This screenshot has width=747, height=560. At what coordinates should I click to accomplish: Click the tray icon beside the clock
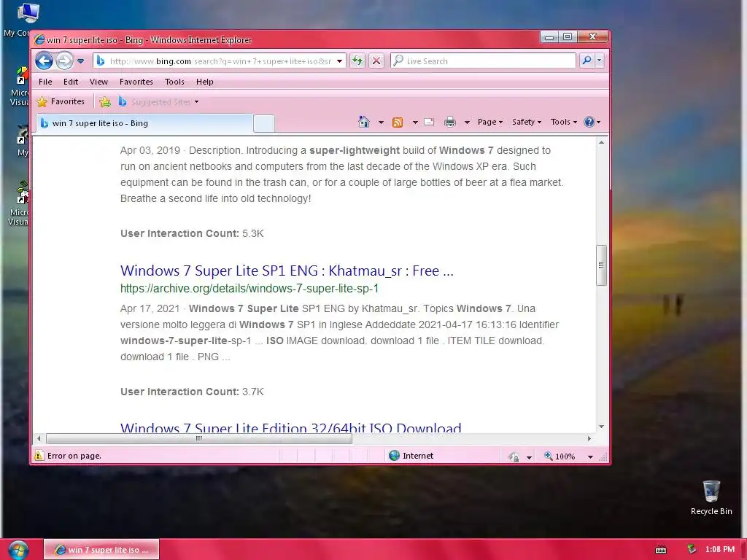tap(692, 550)
